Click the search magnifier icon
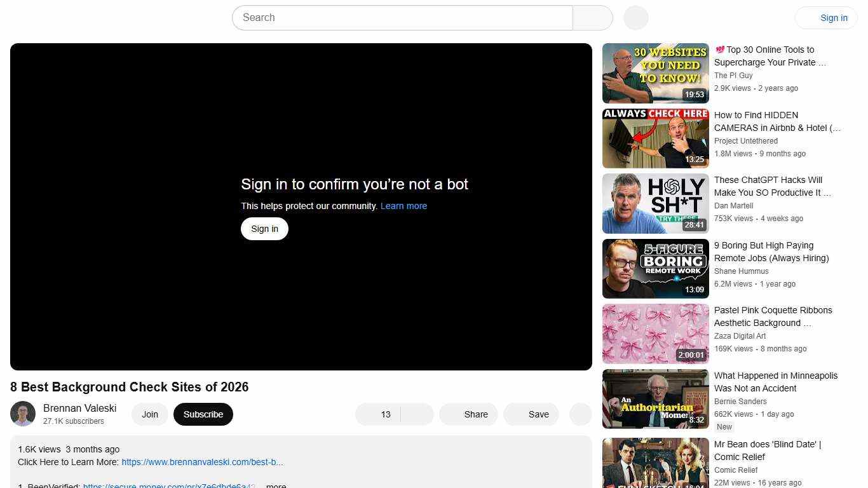The width and height of the screenshot is (868, 488). (592, 17)
